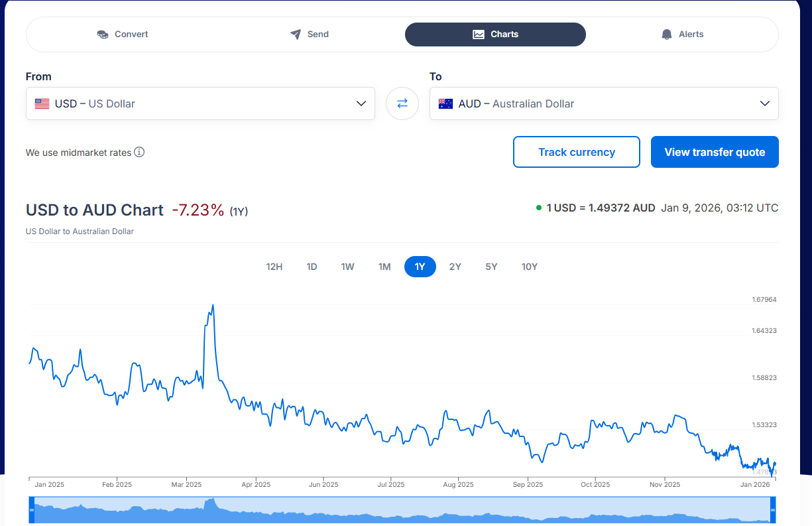Switch to the Send tab
The image size is (812, 526).
pos(310,34)
